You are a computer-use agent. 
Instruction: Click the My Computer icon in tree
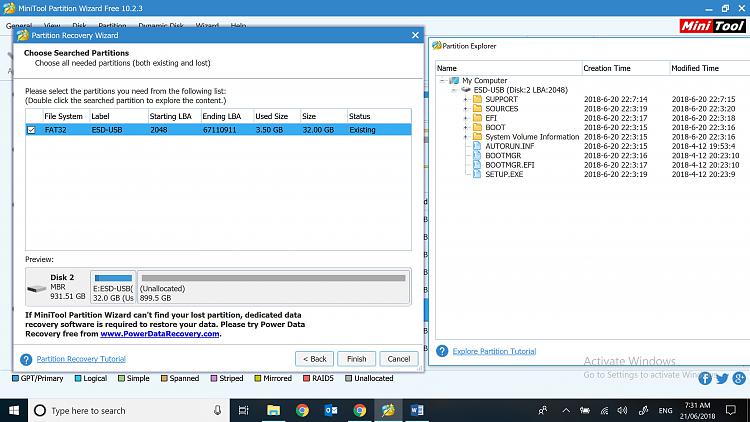point(454,80)
